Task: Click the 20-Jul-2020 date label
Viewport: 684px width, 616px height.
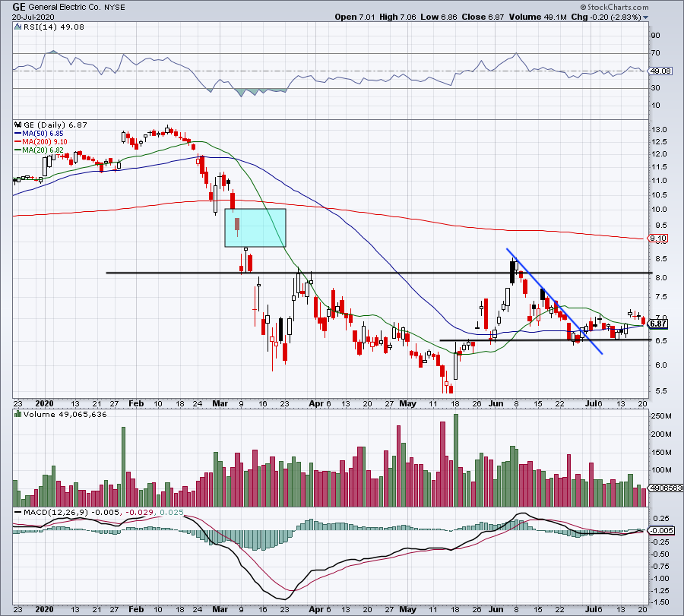Action: tap(33, 17)
